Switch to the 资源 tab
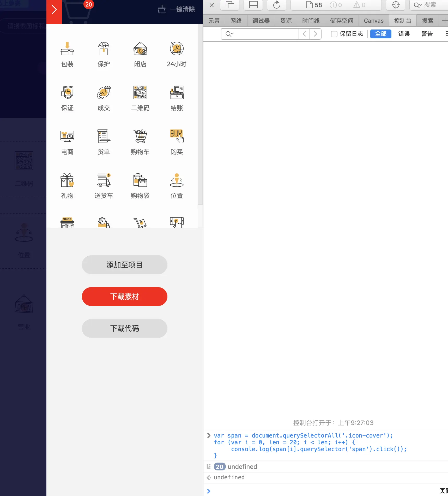Viewport: 448px width, 496px height. 286,21
